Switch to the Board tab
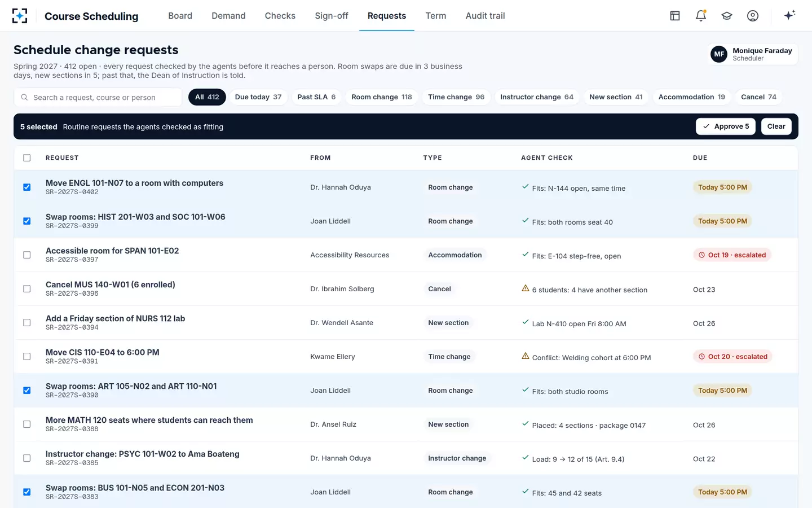Viewport: 812px width, 508px height. 180,16
